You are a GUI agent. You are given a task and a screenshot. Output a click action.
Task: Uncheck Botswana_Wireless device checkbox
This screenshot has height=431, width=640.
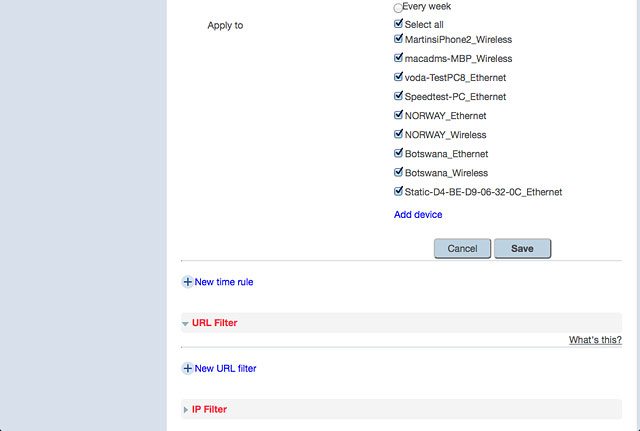tap(398, 172)
